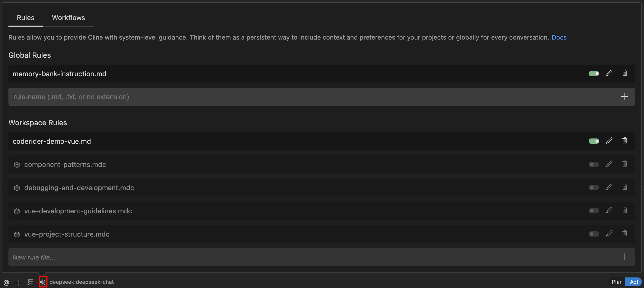Toggle off the coderider-demo-vue.md rule
644x288 pixels.
pyautogui.click(x=594, y=141)
